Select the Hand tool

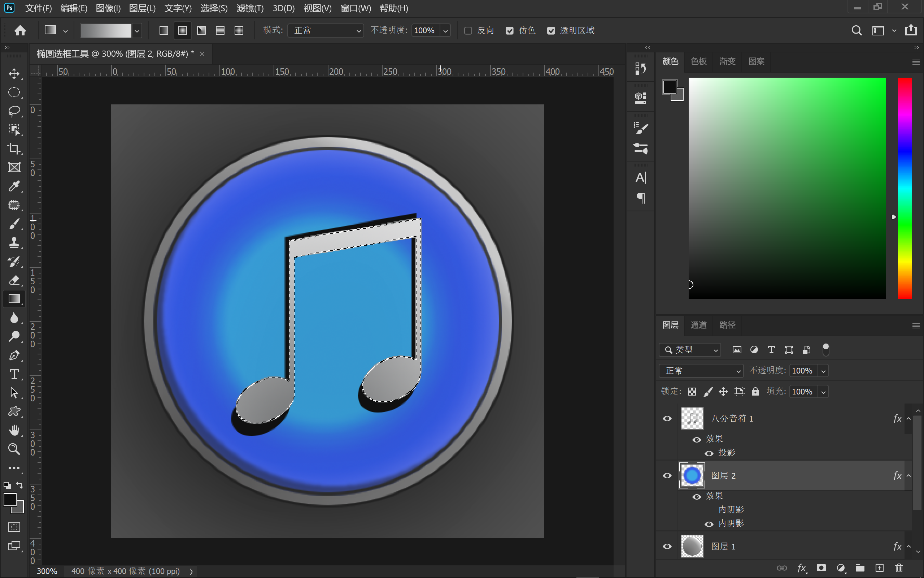14,431
